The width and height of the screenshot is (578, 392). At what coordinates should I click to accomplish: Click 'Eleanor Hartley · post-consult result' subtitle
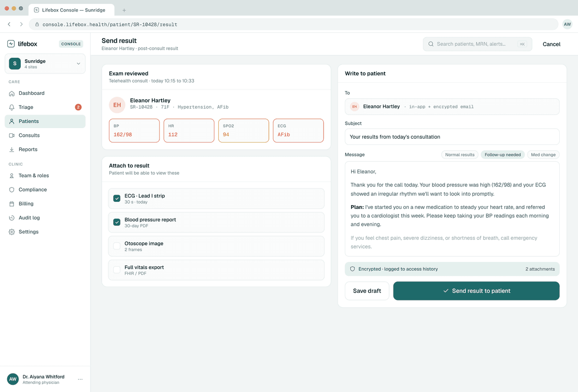140,49
